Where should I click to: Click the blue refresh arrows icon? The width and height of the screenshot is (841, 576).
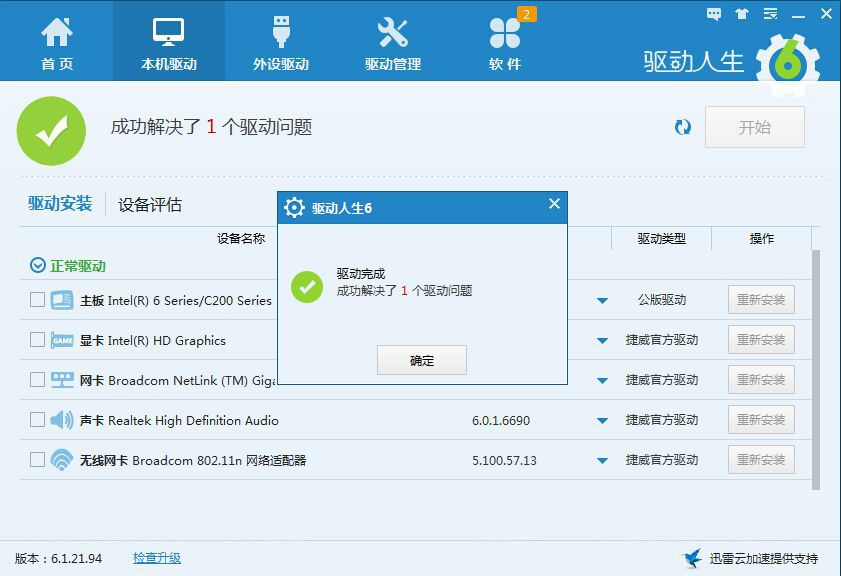(683, 127)
